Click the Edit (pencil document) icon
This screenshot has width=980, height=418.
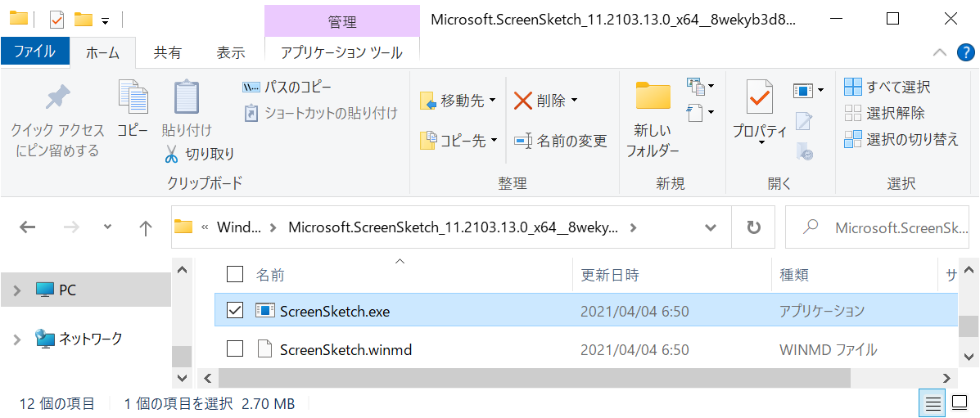[x=804, y=121]
